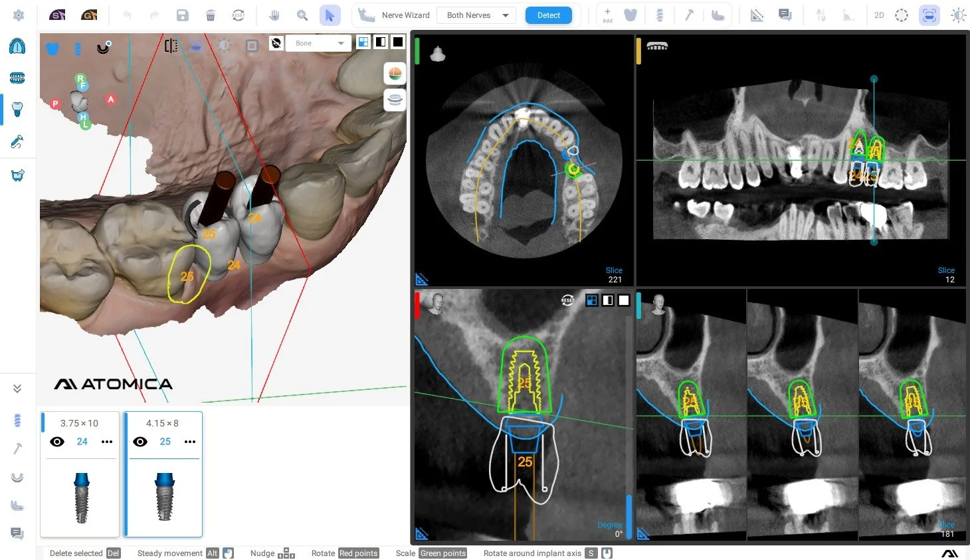Open the Bone rendering dropdown

[x=318, y=43]
